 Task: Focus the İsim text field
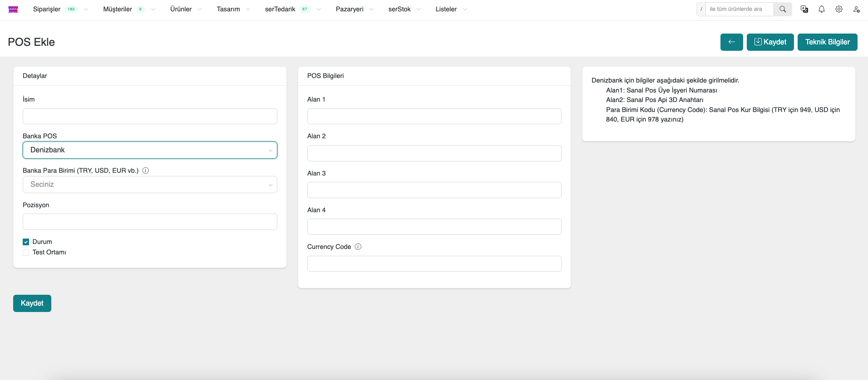[x=150, y=117]
